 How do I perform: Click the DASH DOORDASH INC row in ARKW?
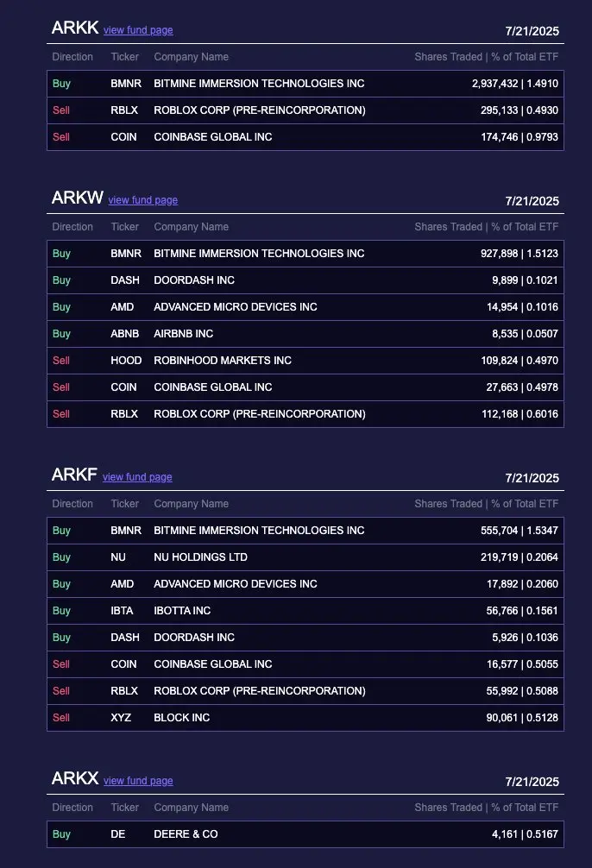point(305,280)
